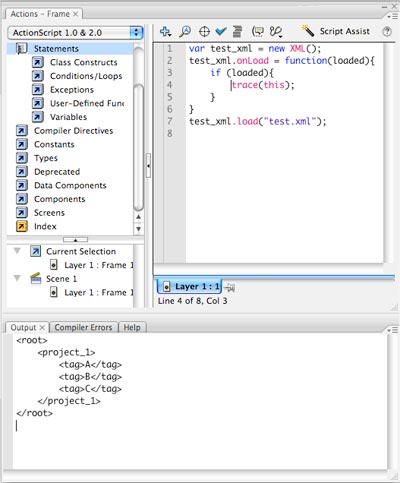Click the Types arrow icon
This screenshot has height=483, width=400.
click(22, 158)
